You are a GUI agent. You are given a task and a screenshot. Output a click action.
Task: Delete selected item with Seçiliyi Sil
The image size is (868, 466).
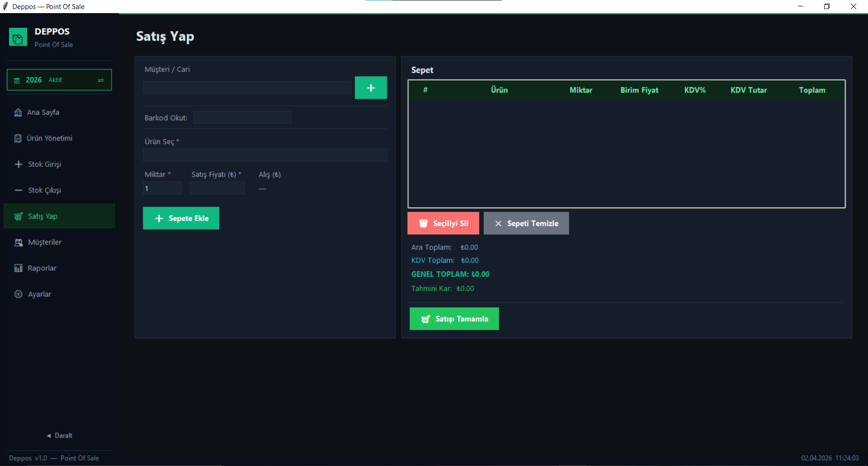(443, 223)
